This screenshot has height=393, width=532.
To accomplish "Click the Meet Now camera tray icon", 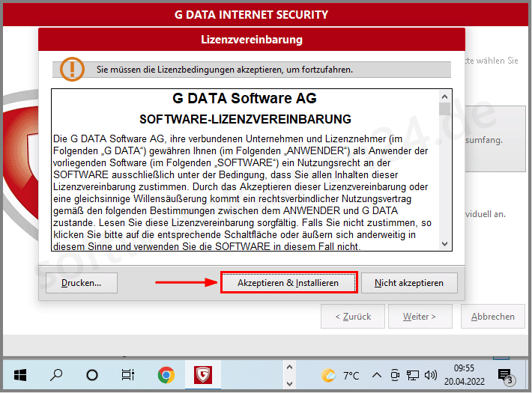I will [393, 374].
